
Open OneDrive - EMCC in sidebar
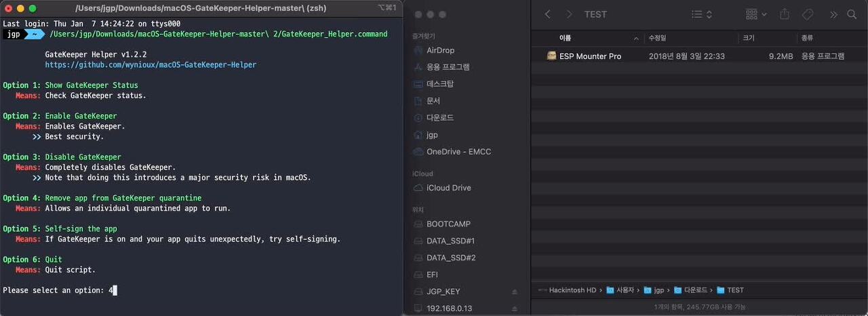coord(458,152)
